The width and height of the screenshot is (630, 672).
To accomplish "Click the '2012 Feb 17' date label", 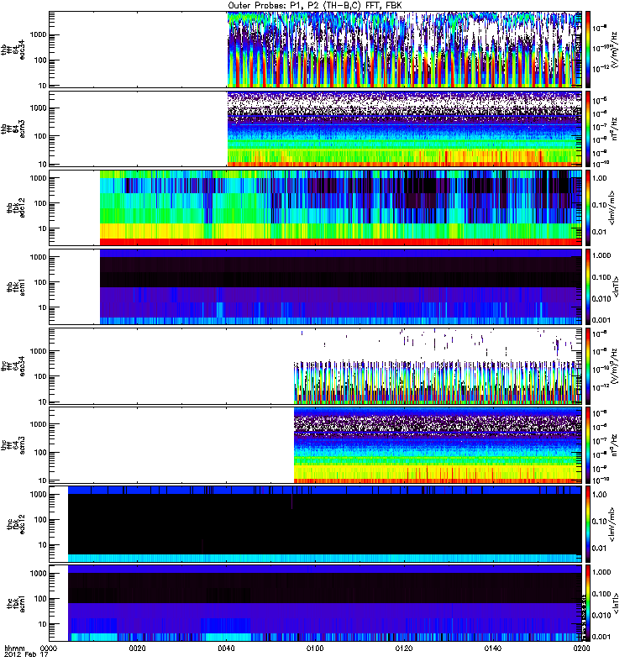I will [x=23, y=657].
